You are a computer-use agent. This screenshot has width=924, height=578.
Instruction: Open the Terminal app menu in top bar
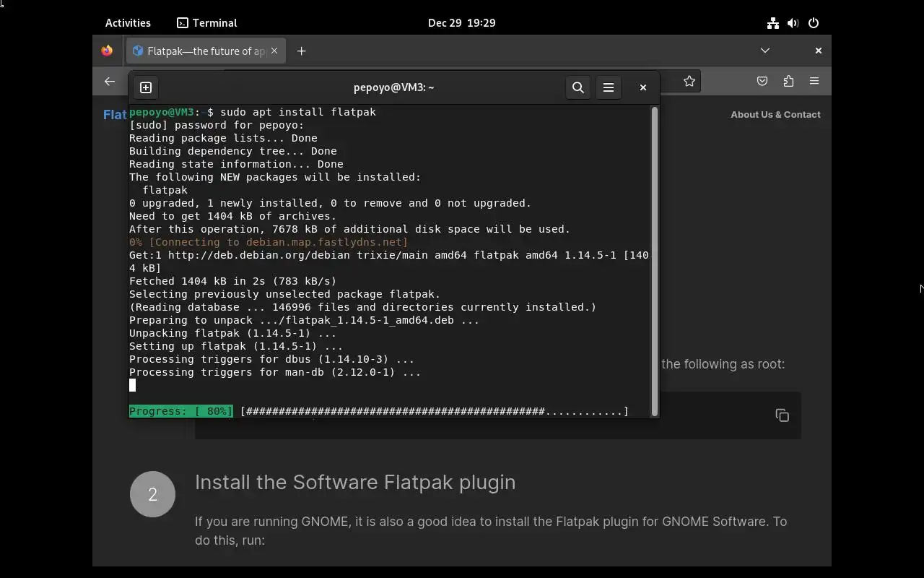[207, 23]
